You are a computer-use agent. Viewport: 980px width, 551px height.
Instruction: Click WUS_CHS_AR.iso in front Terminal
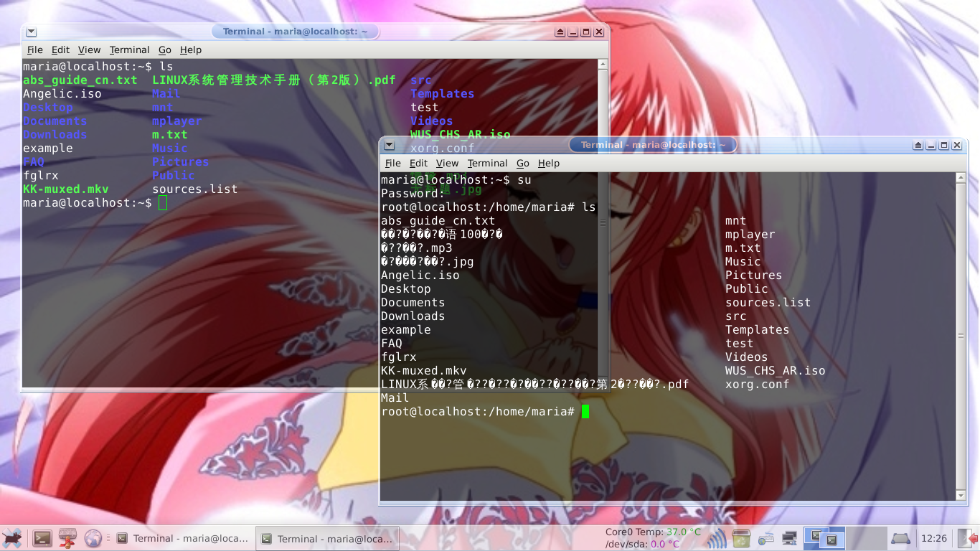pos(776,371)
